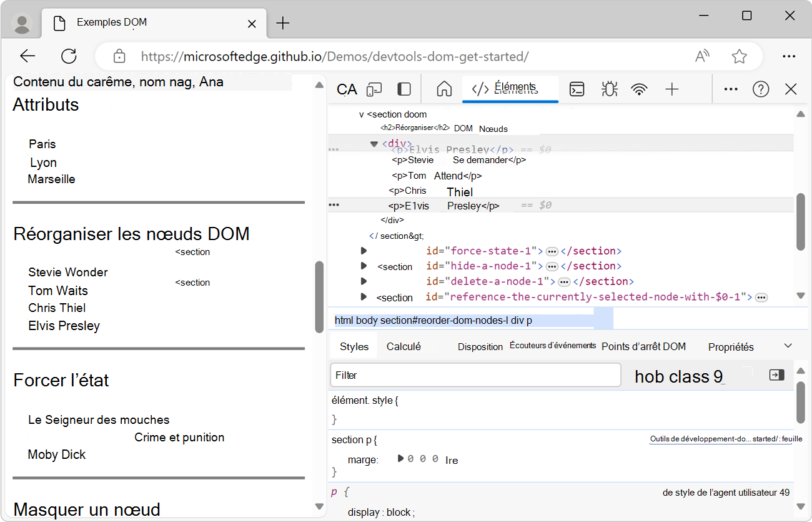Add page to favorites with star icon
The height and width of the screenshot is (522, 812).
coord(740,56)
